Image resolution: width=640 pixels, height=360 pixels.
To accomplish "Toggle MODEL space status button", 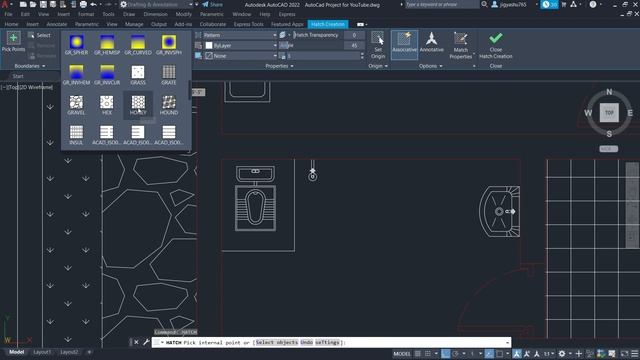I will tap(402, 354).
